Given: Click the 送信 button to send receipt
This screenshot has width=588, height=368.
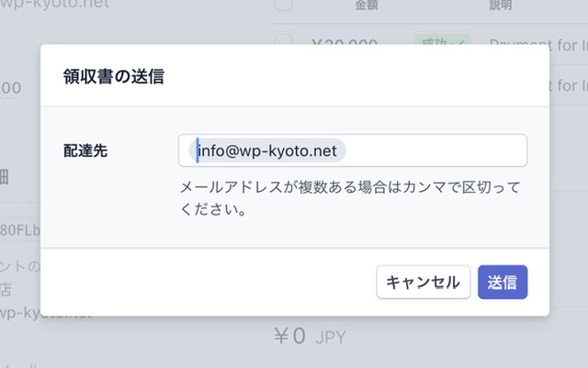Looking at the screenshot, I should pos(503,283).
